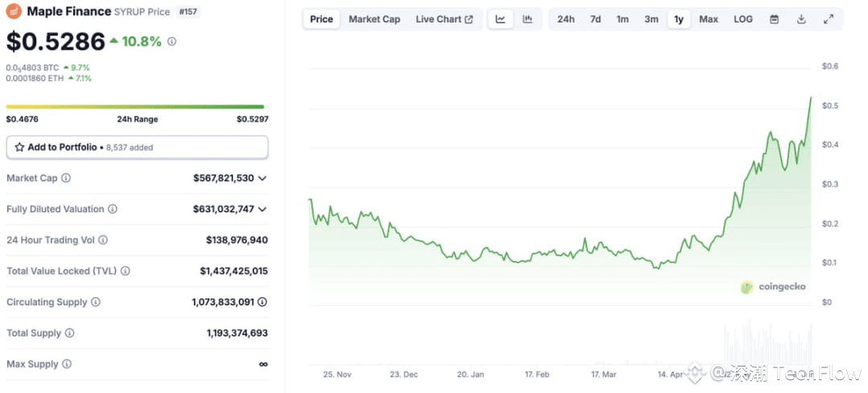Screen dimensions: 868x393
Task: Click the $567,821,530 market cap value
Action: [x=224, y=178]
